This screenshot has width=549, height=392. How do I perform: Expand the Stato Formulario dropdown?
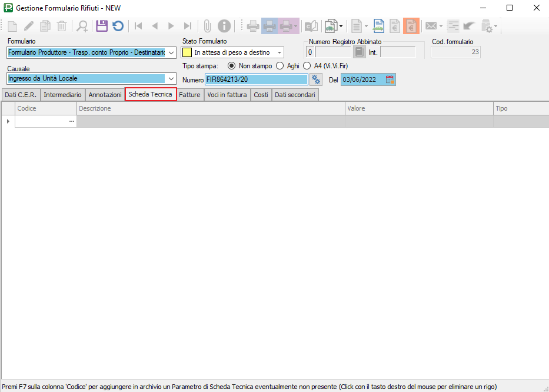[x=279, y=52]
